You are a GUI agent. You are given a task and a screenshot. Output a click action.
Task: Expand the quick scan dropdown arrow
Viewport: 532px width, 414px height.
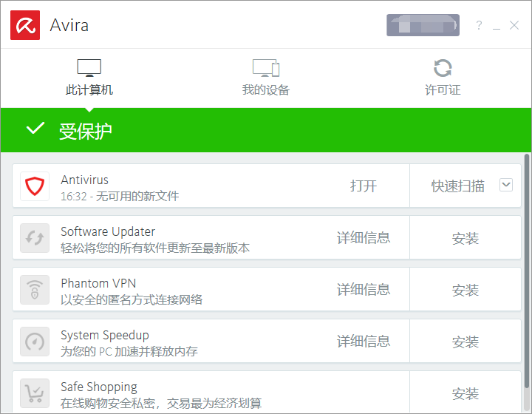click(506, 186)
